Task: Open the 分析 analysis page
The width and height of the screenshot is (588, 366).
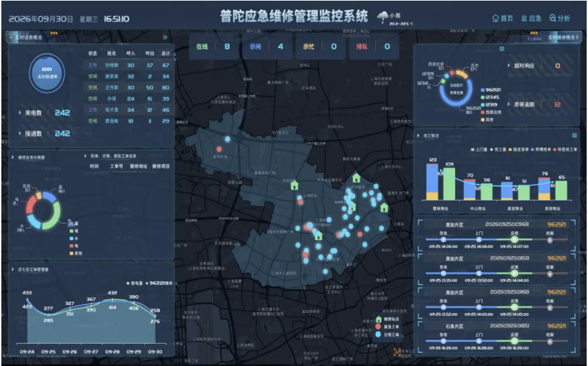Action: (x=560, y=18)
